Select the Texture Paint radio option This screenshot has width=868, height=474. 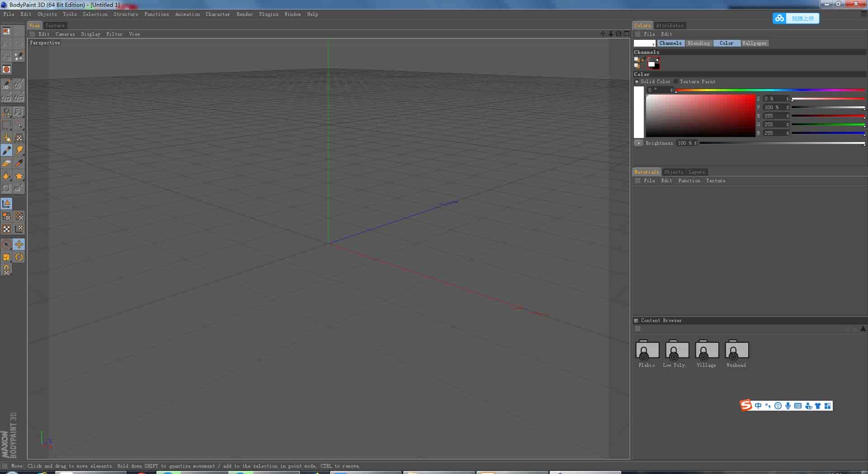click(676, 81)
